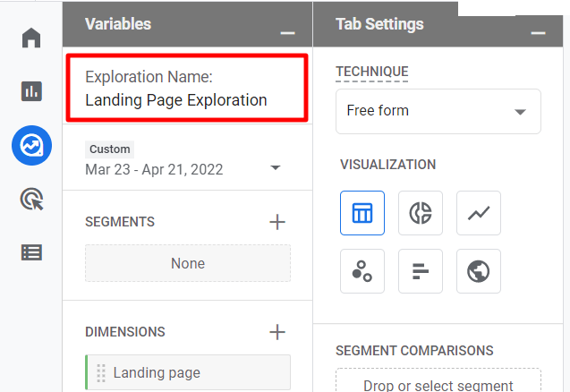Viewport: 570px width, 392px height.
Task: Add a new dimension with the plus button
Action: [277, 332]
